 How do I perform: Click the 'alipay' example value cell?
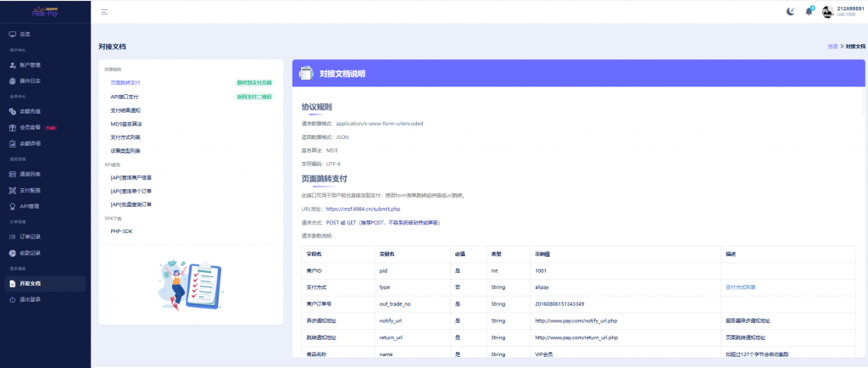pyautogui.click(x=626, y=287)
